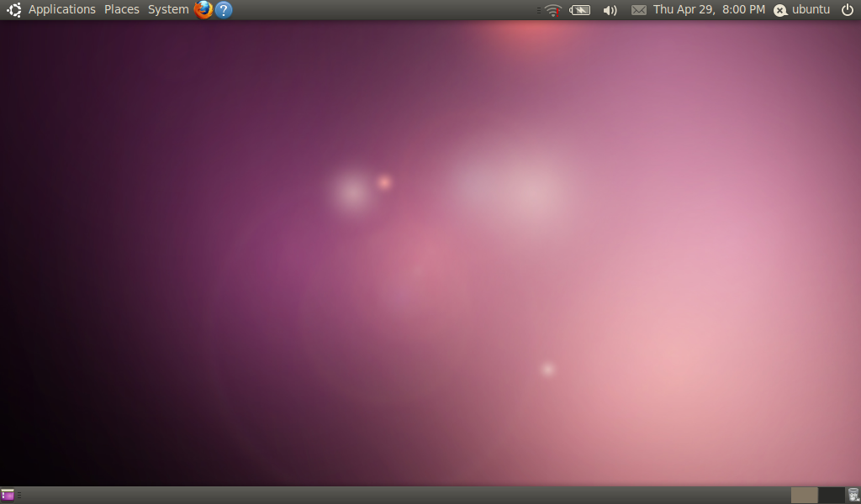Launch the Firefox web browser
The width and height of the screenshot is (861, 504).
pos(203,10)
